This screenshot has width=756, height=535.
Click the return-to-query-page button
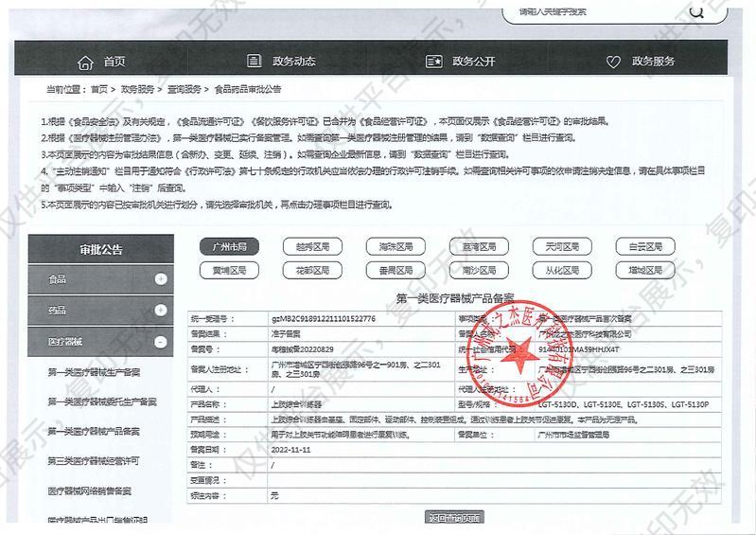point(455,518)
